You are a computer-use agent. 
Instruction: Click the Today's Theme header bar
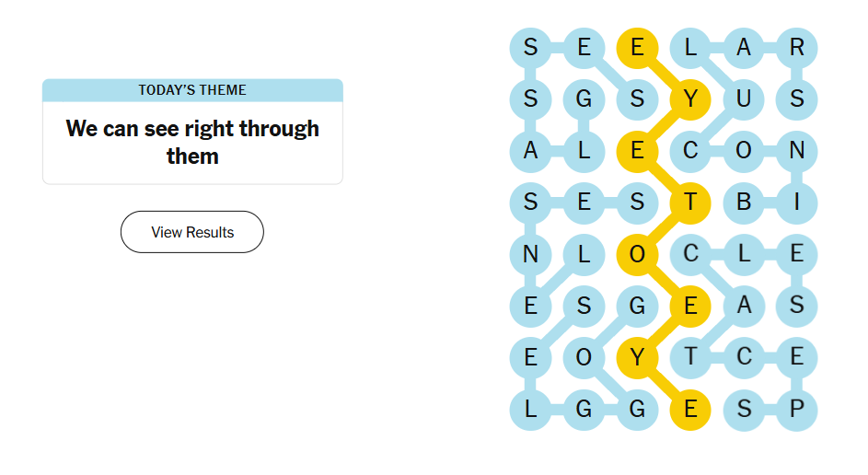tap(192, 90)
